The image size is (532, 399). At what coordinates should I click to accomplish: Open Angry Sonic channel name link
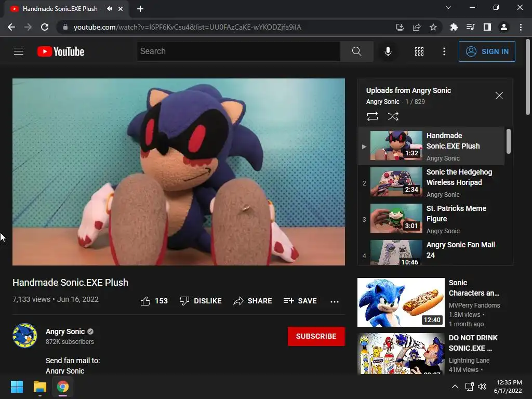[65, 331]
